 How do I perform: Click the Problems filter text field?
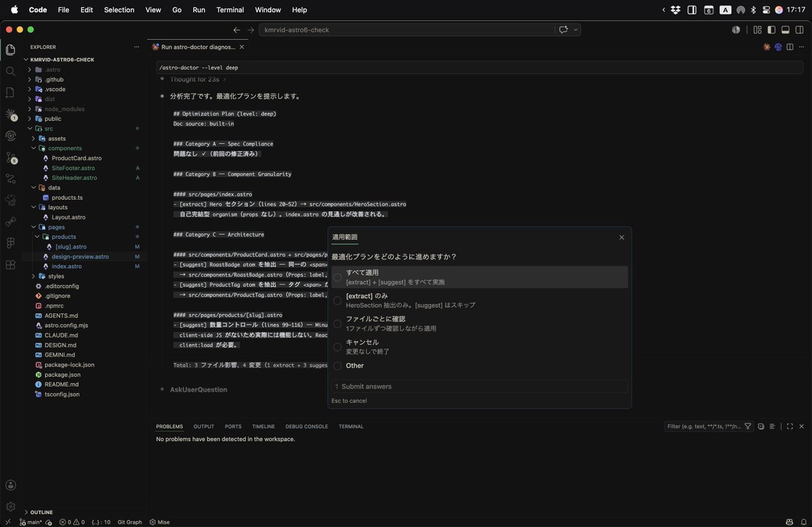coord(704,426)
